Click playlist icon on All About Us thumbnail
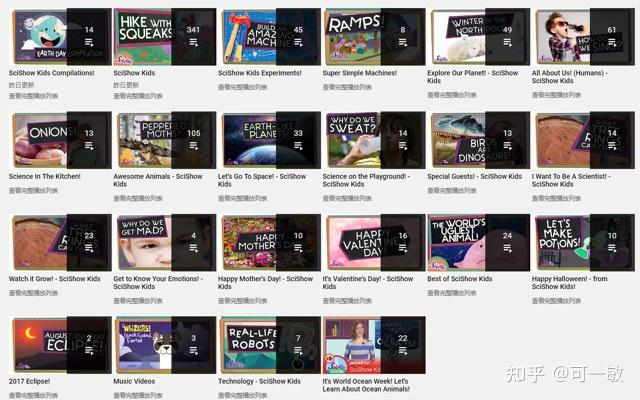The width and height of the screenshot is (640, 400). point(612,42)
